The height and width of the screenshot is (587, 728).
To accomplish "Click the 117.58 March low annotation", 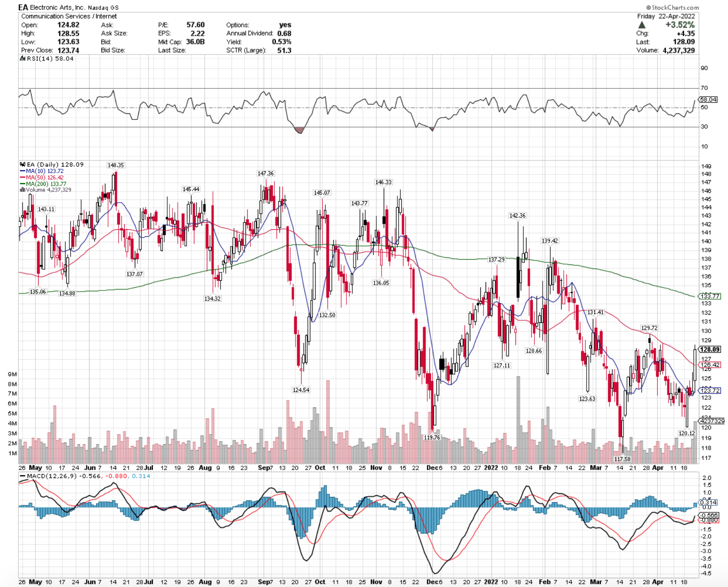I will pos(622,459).
